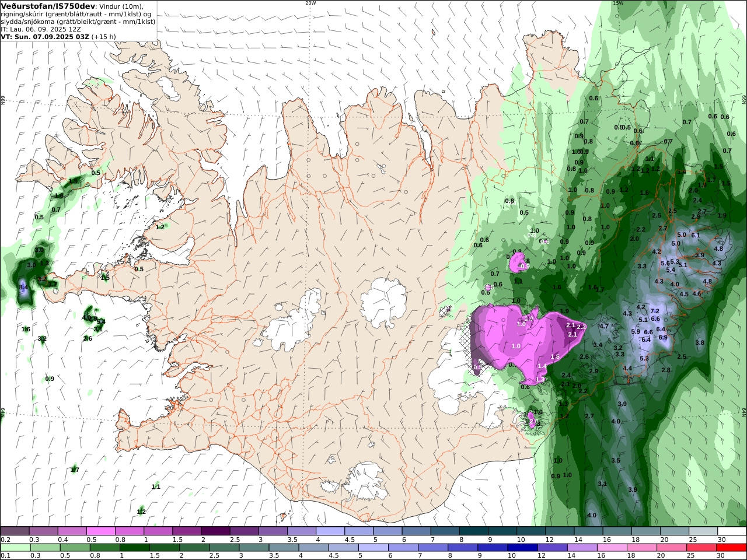Select the top-row legend swatch labeled 25
This screenshot has width=747, height=560.
pos(703,531)
